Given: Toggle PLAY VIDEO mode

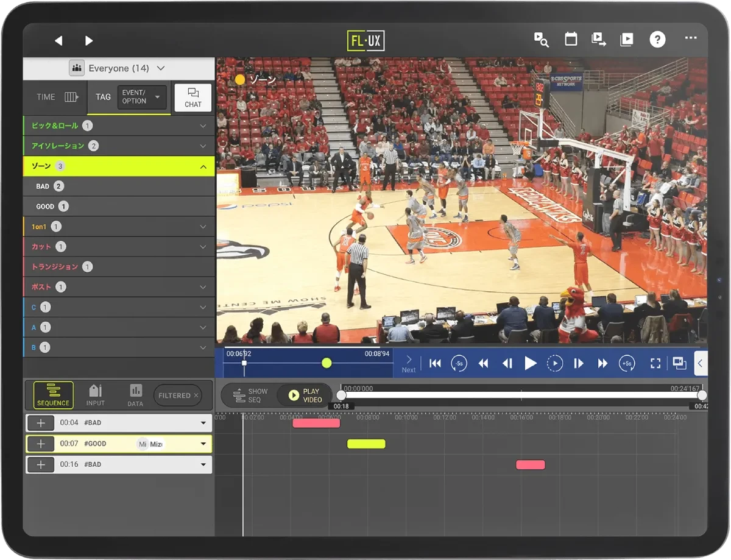Looking at the screenshot, I should [305, 395].
